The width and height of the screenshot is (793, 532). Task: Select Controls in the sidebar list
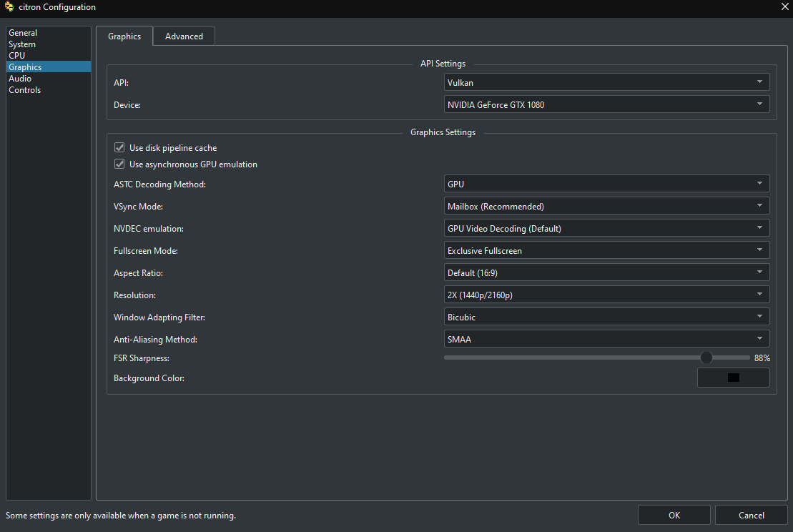(49, 90)
